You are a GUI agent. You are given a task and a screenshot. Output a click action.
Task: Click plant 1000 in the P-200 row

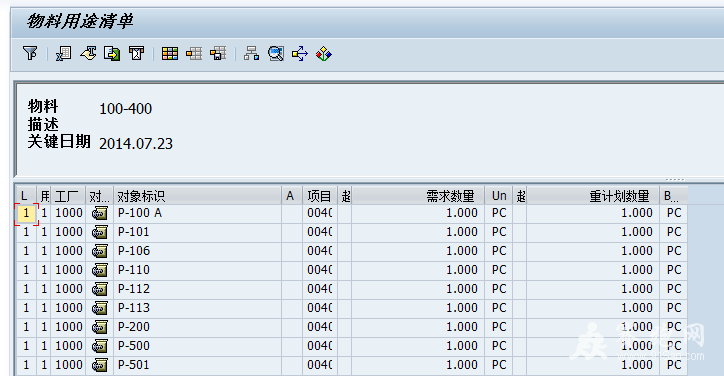click(68, 327)
